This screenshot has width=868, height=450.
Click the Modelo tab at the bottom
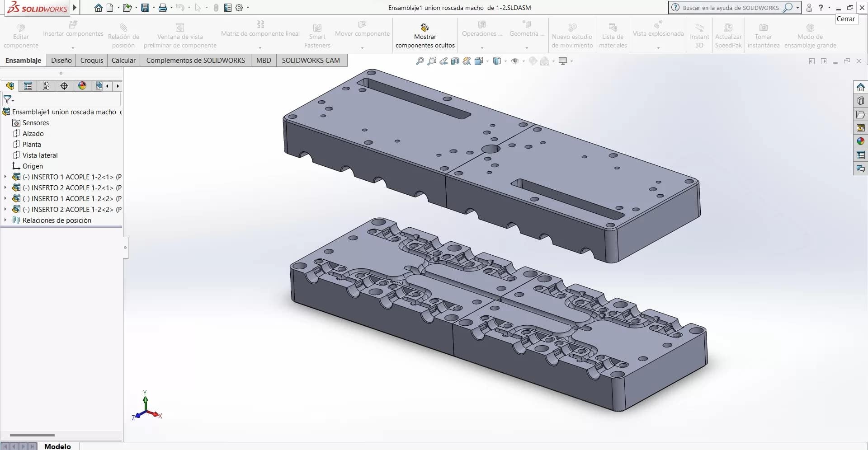click(x=57, y=446)
